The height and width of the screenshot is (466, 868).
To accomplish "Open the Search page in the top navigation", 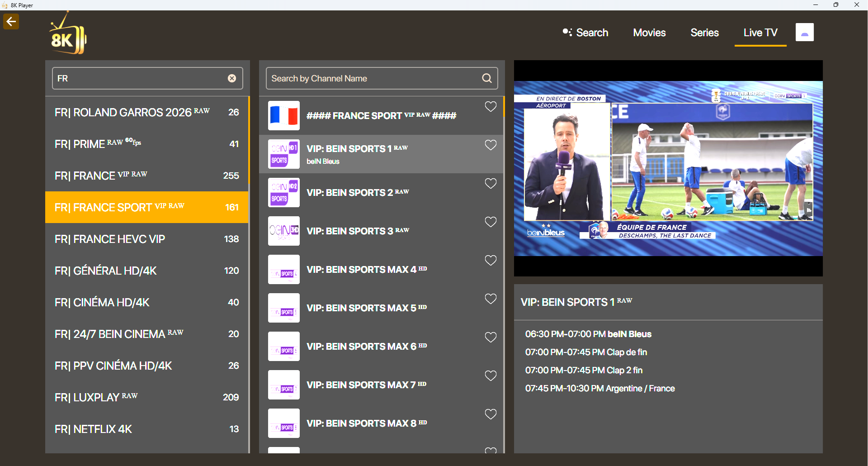I will 585,33.
